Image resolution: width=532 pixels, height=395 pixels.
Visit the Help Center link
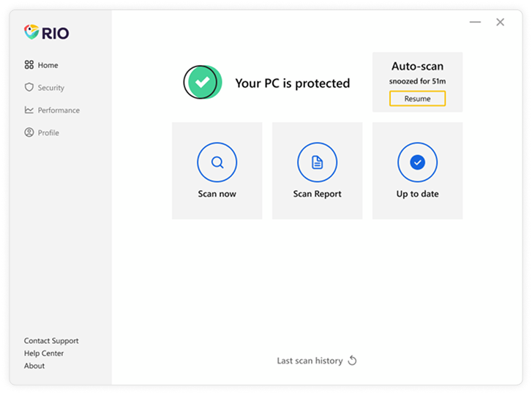[44, 353]
